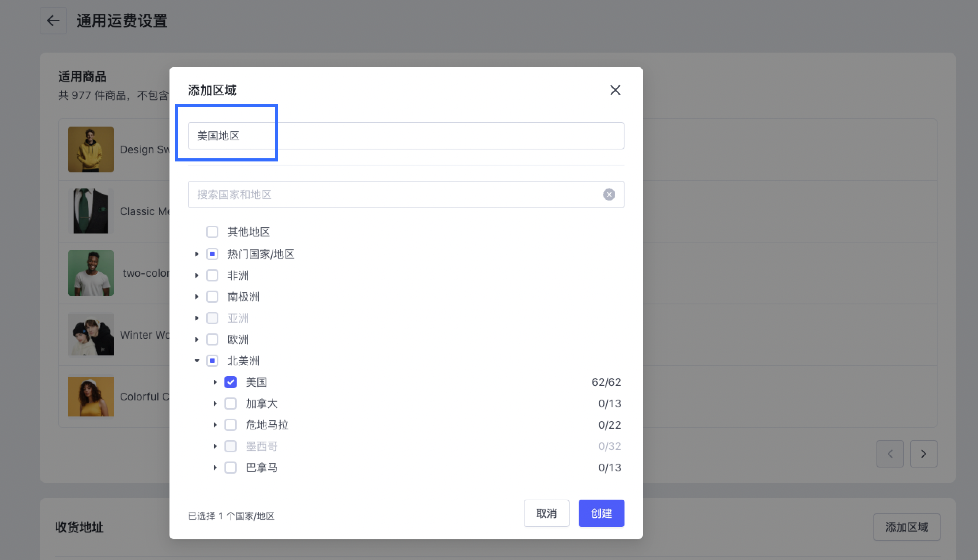Expand the 美国 subregions arrow
The width and height of the screenshot is (978, 560).
(x=215, y=382)
